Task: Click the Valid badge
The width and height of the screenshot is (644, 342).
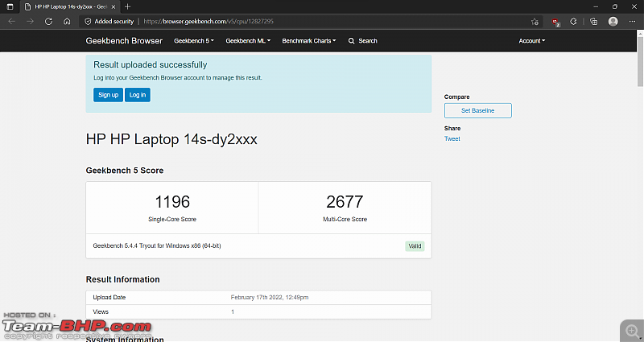Action: coord(415,246)
